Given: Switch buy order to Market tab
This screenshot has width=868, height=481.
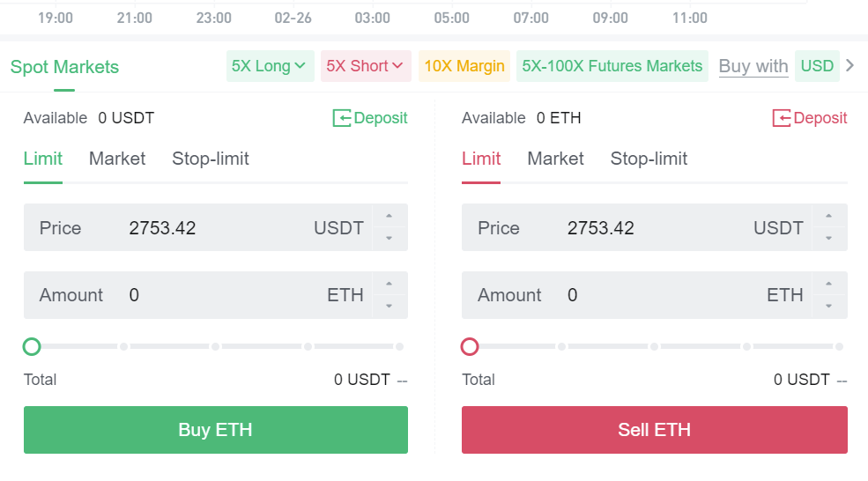Looking at the screenshot, I should (x=117, y=159).
